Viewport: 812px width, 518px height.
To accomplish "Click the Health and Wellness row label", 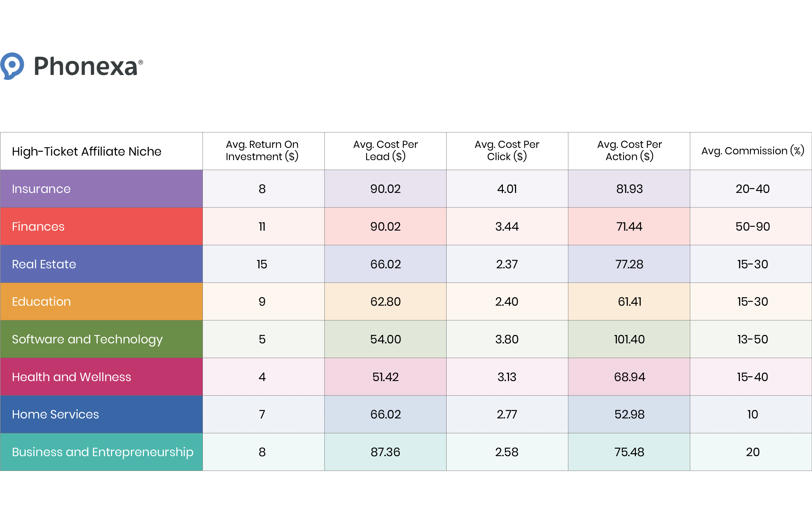I will pos(71,377).
